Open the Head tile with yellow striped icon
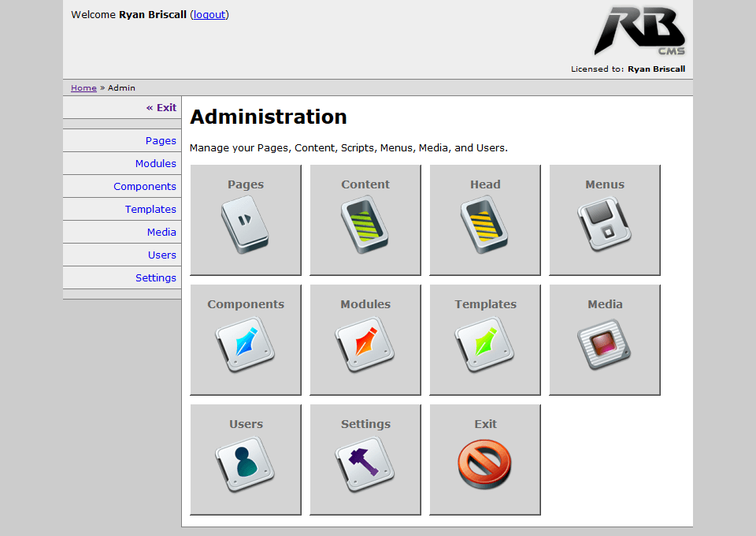Screen dimensions: 756x536 484,225
